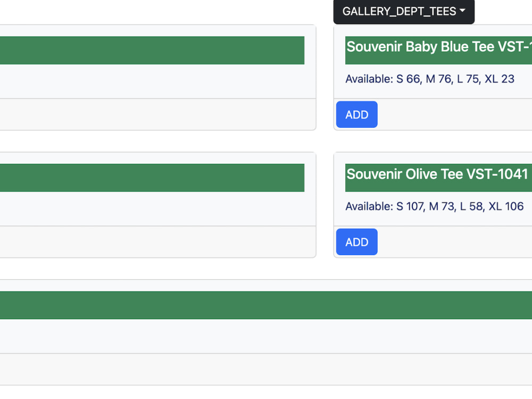Add the Souvenir Olive Tee VST-1041
532x399 pixels.
click(x=356, y=242)
